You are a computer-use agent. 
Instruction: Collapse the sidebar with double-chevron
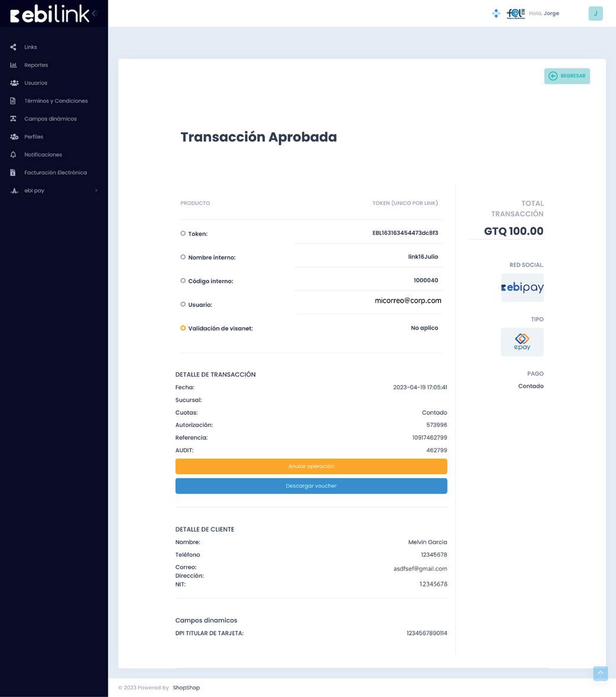pyautogui.click(x=95, y=13)
